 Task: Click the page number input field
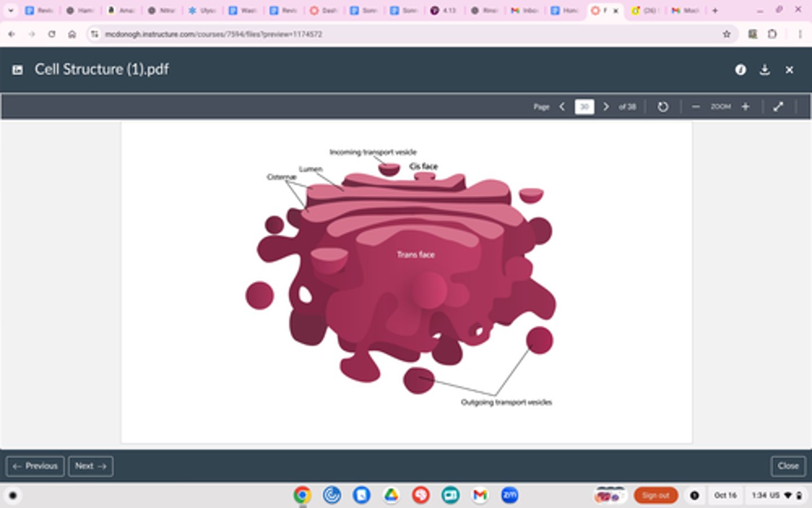[584, 107]
